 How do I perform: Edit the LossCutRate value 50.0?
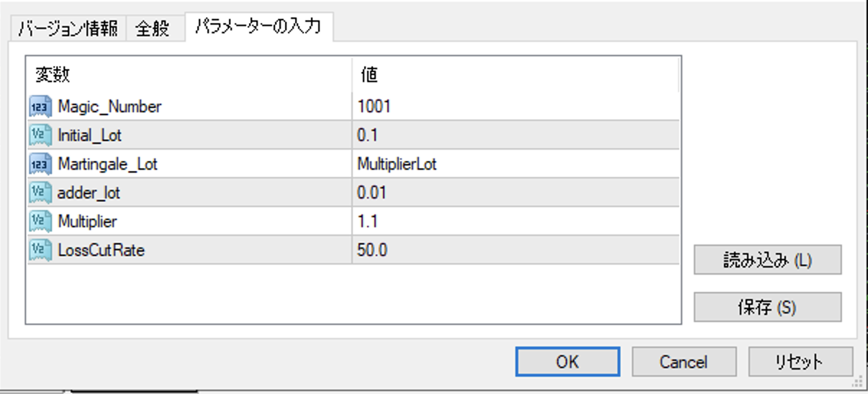pyautogui.click(x=515, y=250)
